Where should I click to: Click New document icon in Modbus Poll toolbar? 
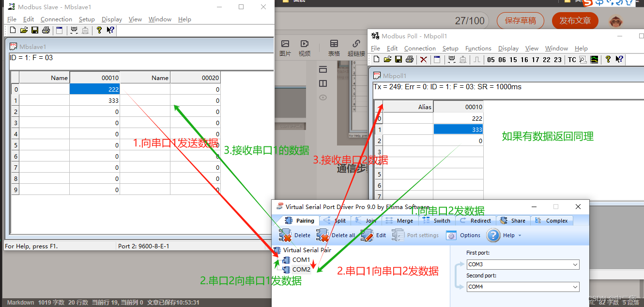point(376,59)
